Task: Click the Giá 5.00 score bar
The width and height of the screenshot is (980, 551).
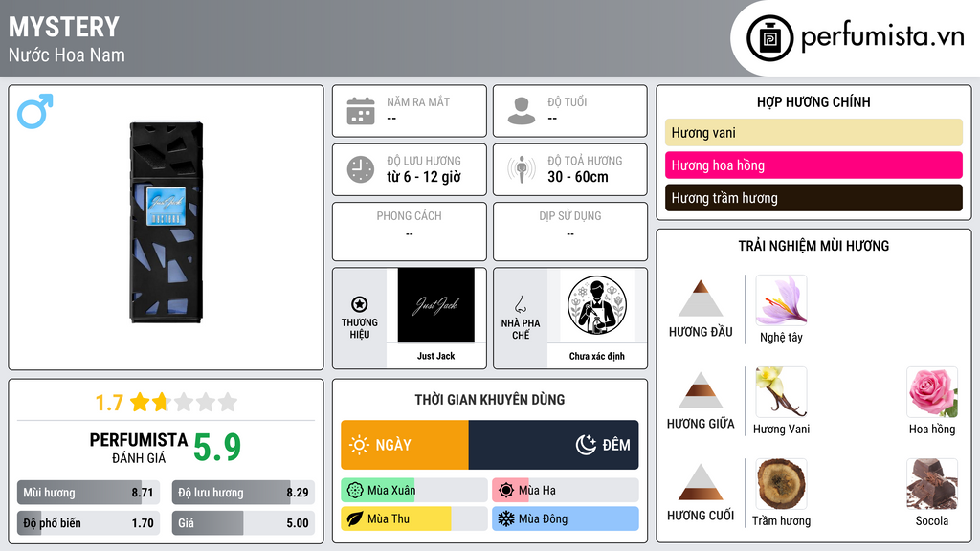Action: click(x=243, y=523)
